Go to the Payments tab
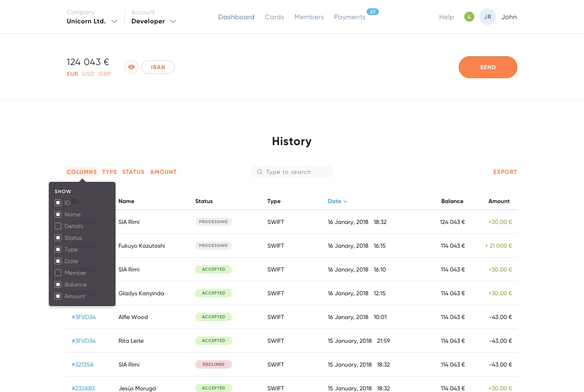This screenshot has width=584, height=392. (350, 17)
